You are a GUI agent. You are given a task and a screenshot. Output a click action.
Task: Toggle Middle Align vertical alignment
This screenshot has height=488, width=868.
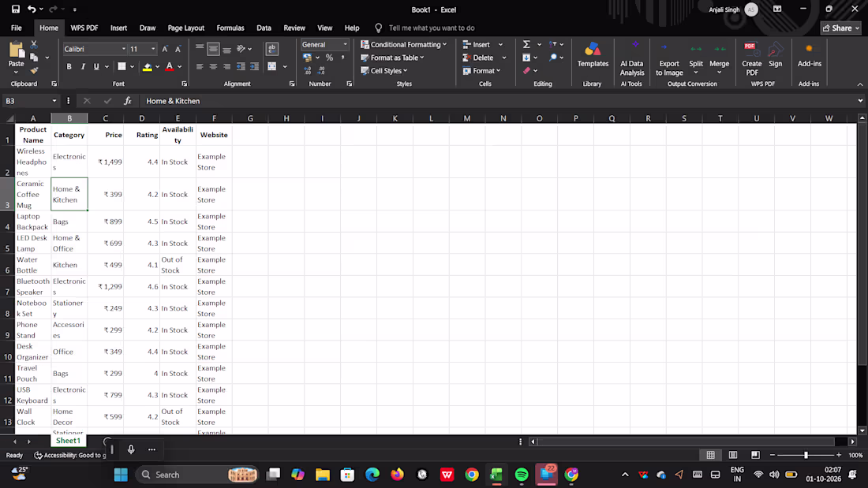pyautogui.click(x=213, y=49)
